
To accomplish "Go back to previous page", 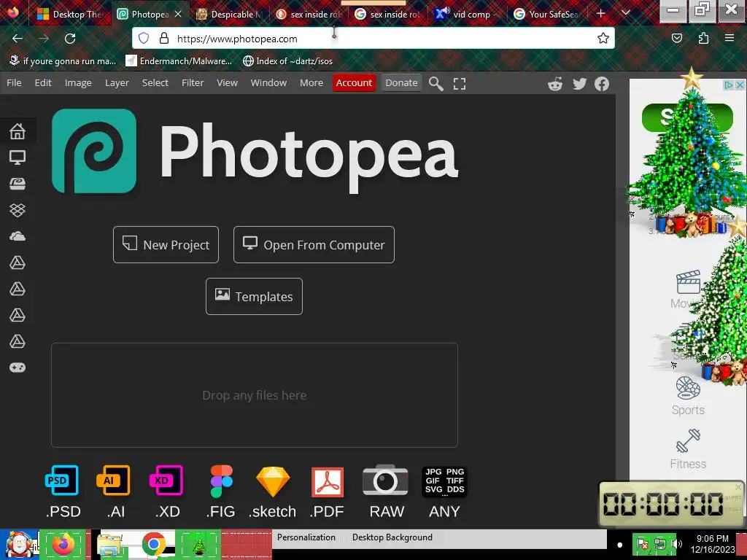I will 18,39.
